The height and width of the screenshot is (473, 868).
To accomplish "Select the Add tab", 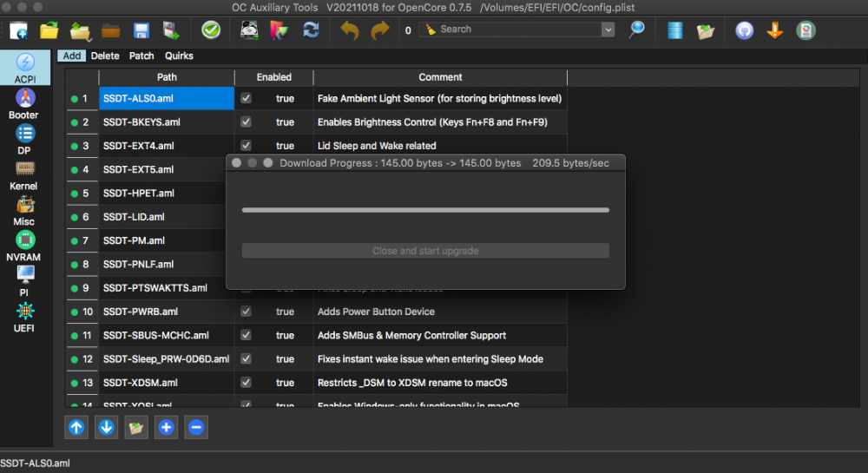I will click(x=71, y=56).
